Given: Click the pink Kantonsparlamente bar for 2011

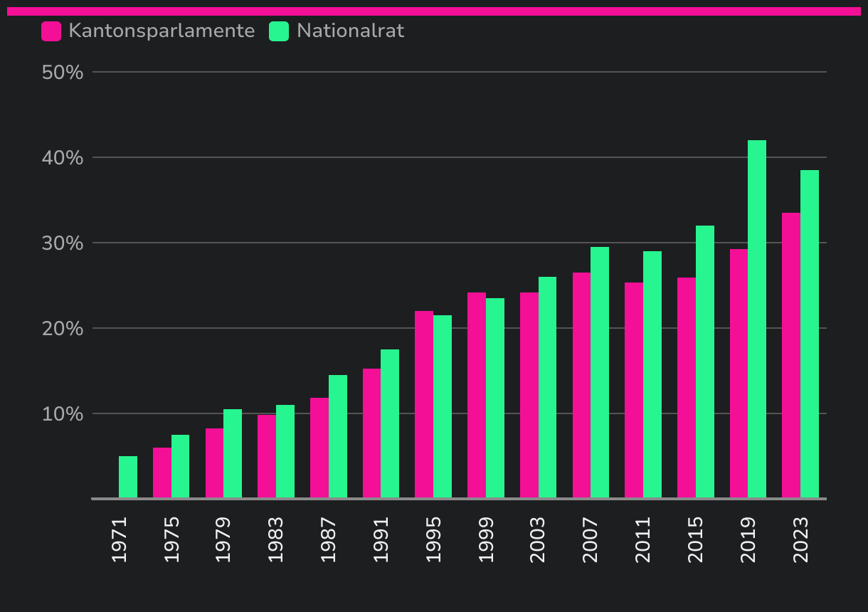Looking at the screenshot, I should point(634,390).
